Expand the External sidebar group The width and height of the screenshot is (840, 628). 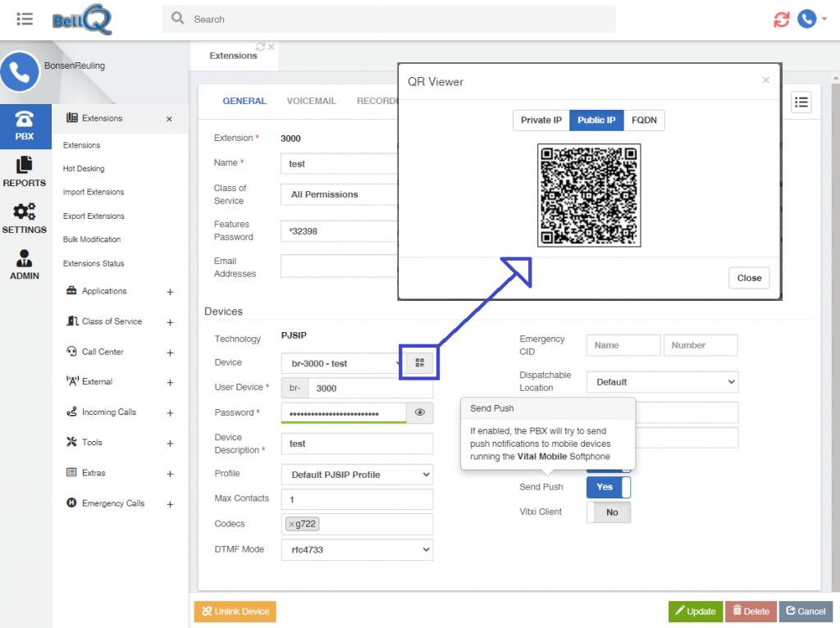170,382
